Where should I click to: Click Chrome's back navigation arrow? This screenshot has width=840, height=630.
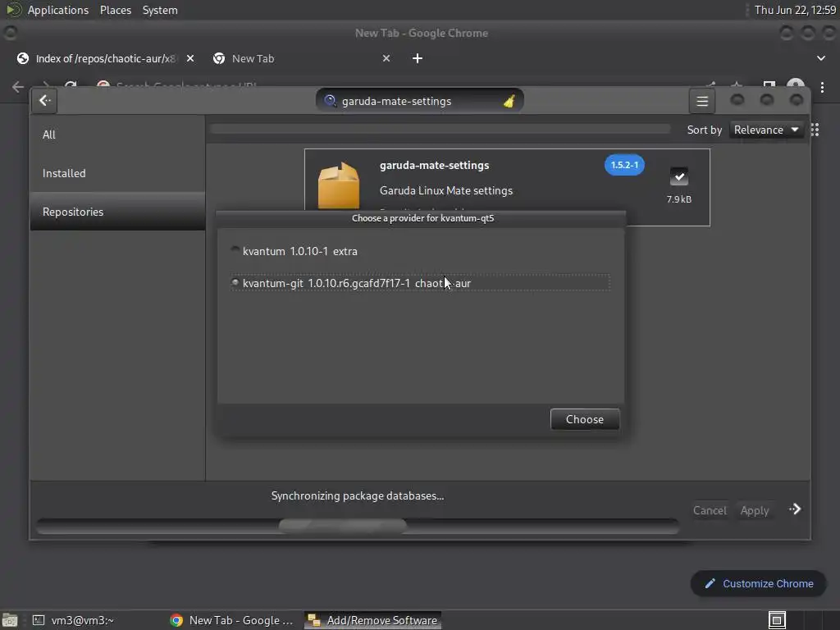tap(18, 87)
